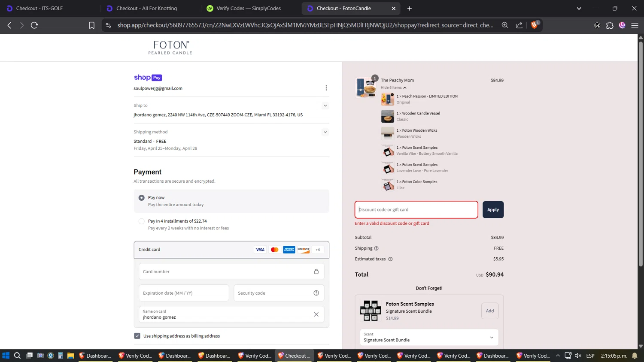
Task: Click taskbar clock 2:15:05 p.m.
Action: pyautogui.click(x=614, y=356)
